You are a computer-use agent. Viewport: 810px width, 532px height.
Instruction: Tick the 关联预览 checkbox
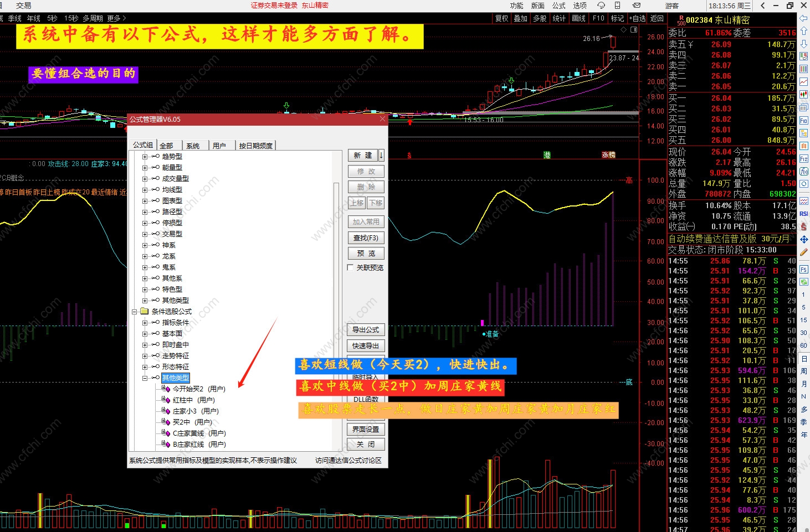pos(351,267)
